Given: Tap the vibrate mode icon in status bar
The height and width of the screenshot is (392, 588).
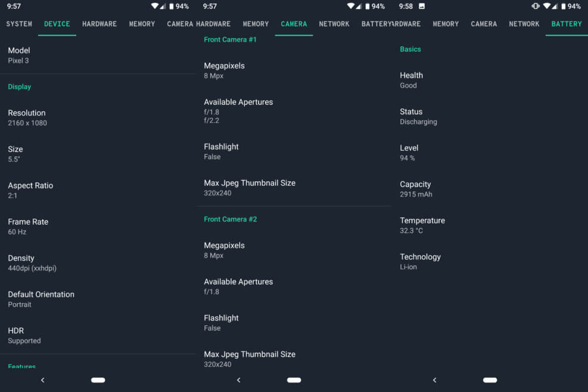Looking at the screenshot, I should (x=535, y=7).
